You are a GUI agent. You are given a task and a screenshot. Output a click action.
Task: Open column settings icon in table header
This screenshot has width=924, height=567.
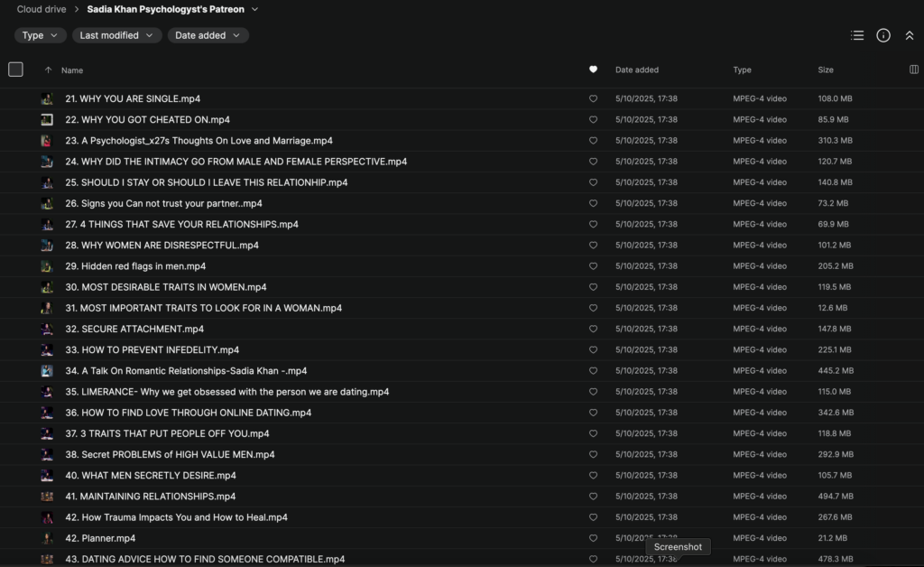tap(914, 70)
